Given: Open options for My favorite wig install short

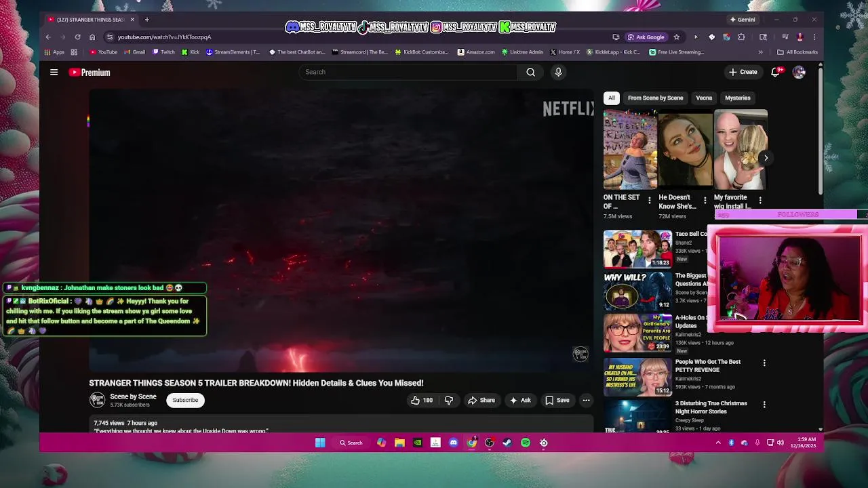Looking at the screenshot, I should (x=760, y=201).
